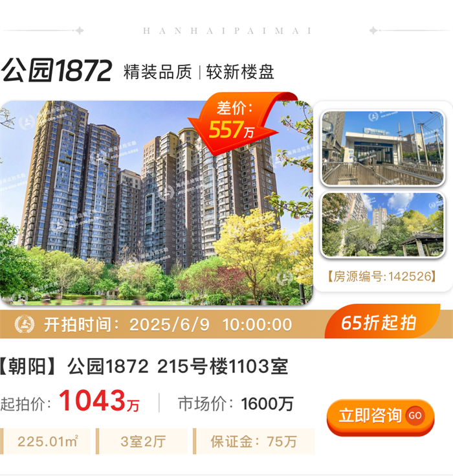Click the 开拍时间 2025/6/9 auction time

click(168, 324)
